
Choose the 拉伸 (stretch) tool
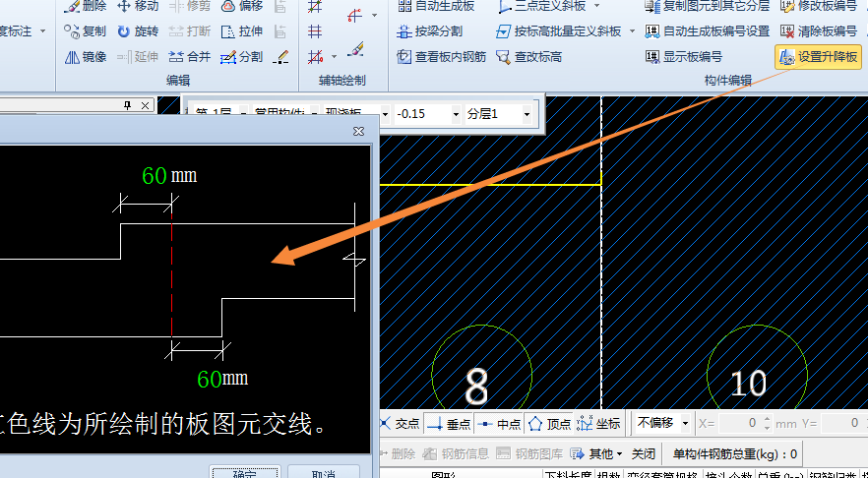(242, 31)
